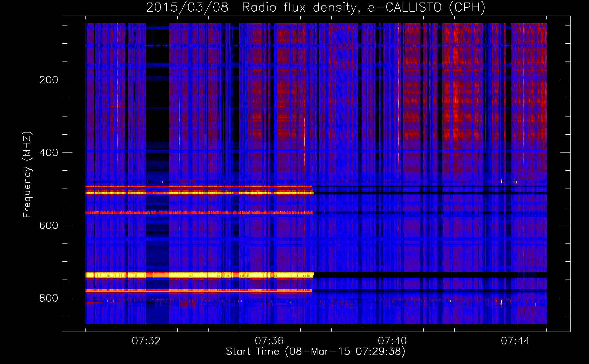Click the 07:36 time tick label
This screenshot has height=364, width=589.
[269, 341]
